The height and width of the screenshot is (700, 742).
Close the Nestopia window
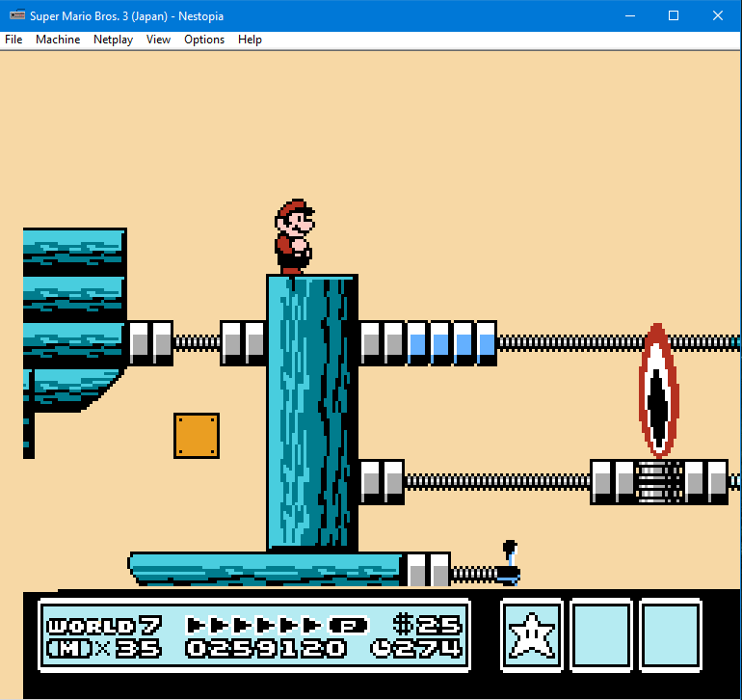(717, 15)
